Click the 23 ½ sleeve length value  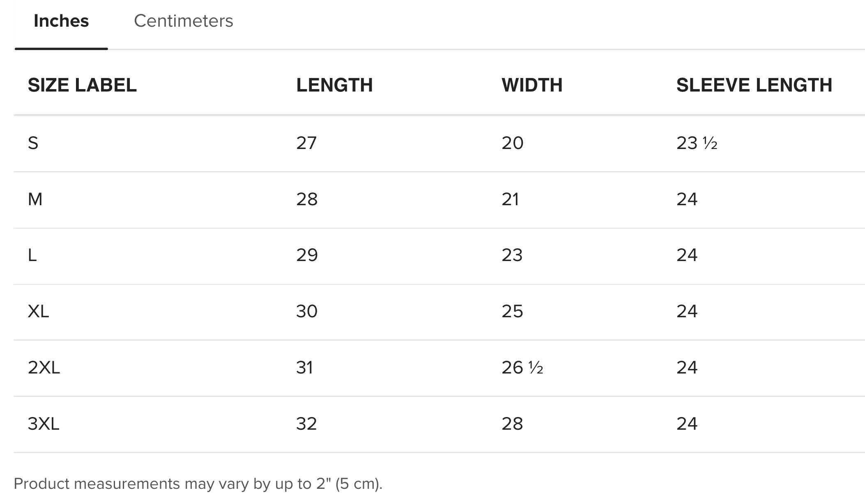coord(697,143)
